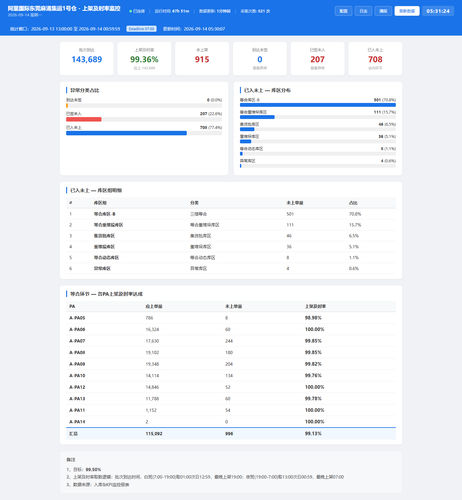Click the 14,846 cell in PA table
This screenshot has height=500, width=462.
click(152, 387)
